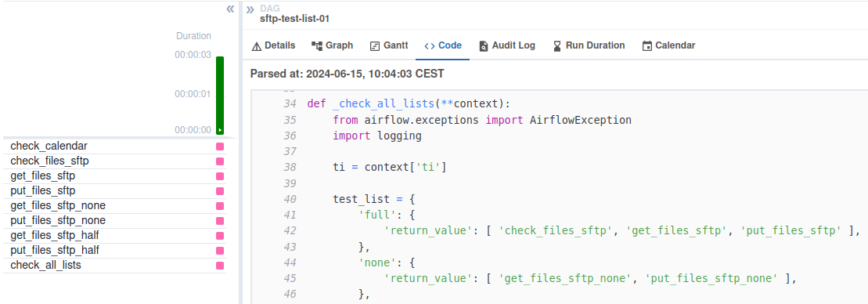Click the Calendar tab icon
Viewport: 868px width, 304px height.
click(646, 46)
